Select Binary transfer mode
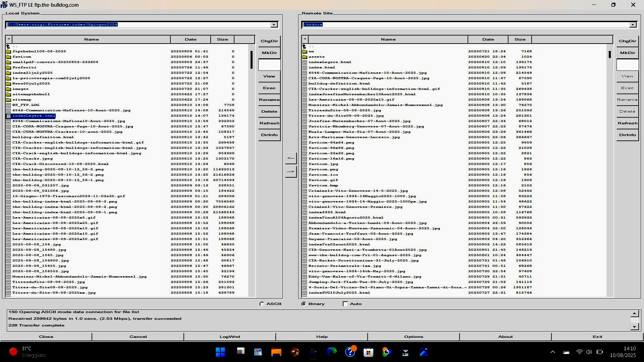This screenshot has width=644, height=362. (x=304, y=304)
